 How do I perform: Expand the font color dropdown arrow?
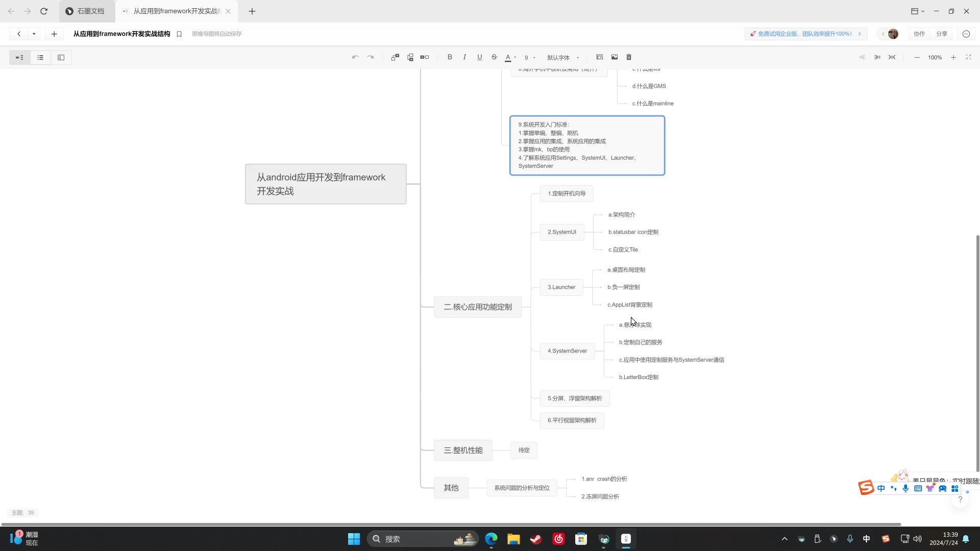[515, 58]
